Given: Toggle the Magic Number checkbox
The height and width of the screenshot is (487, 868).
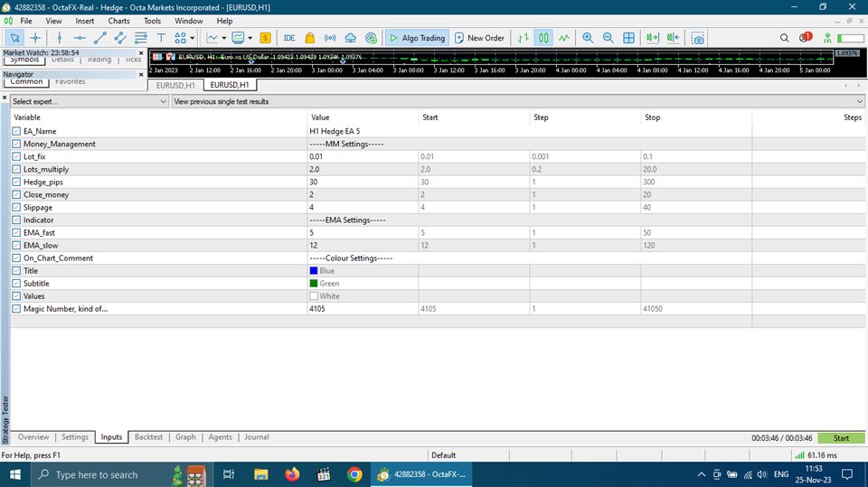Looking at the screenshot, I should (x=16, y=309).
